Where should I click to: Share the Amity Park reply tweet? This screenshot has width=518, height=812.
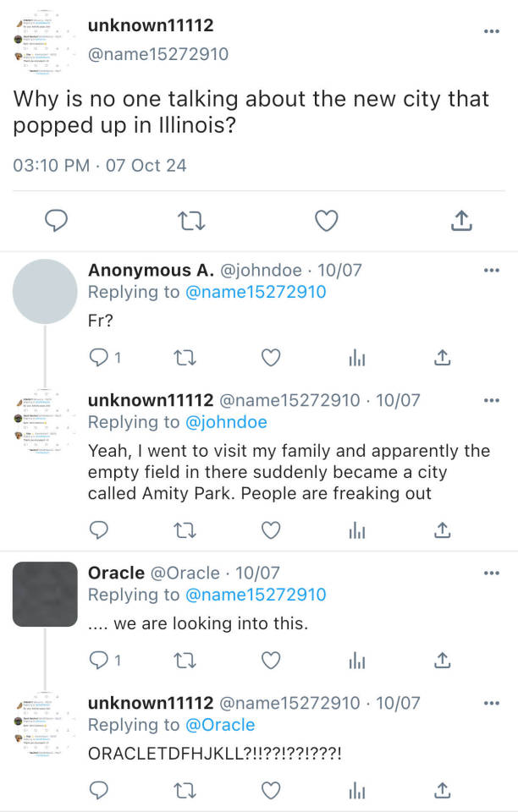coord(442,530)
